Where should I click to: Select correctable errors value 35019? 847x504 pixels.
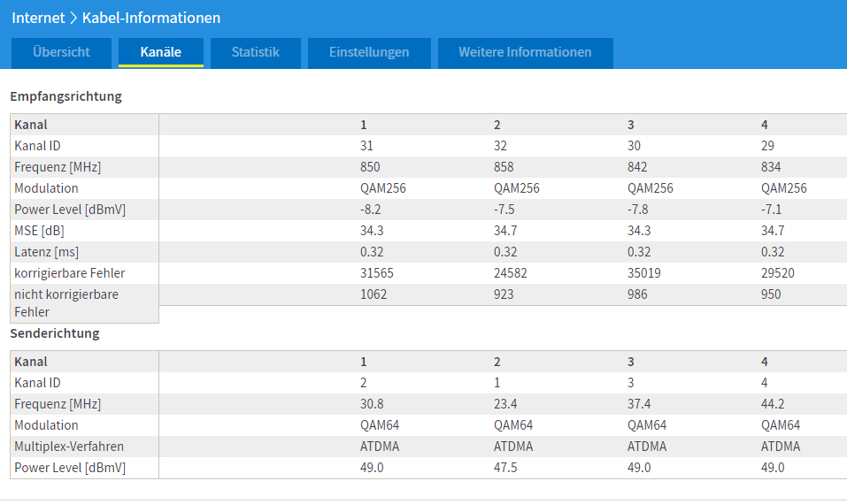[x=644, y=273]
